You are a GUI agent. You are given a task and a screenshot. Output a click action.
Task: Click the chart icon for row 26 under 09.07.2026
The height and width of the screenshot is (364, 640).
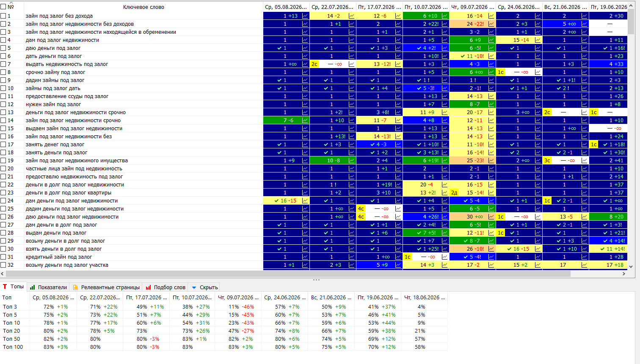pos(491,216)
